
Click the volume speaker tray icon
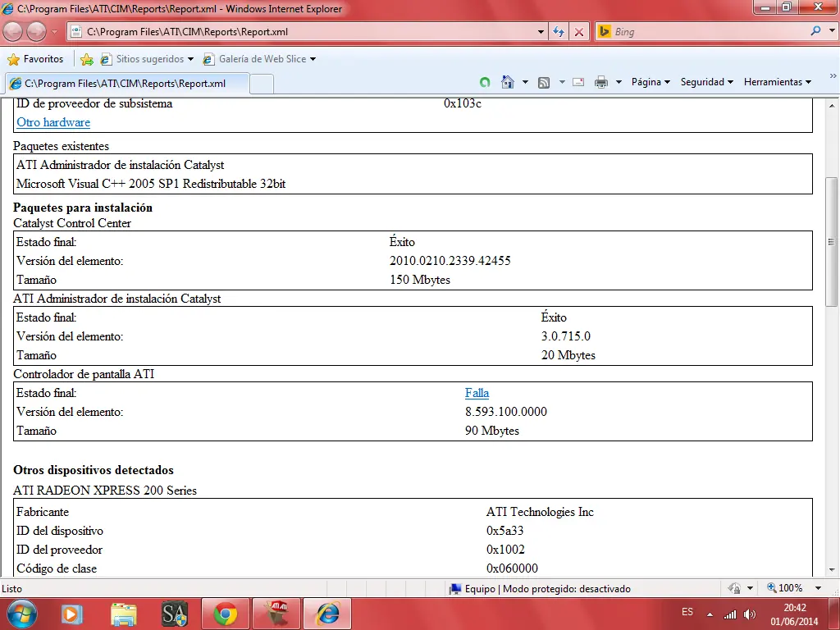tap(750, 614)
